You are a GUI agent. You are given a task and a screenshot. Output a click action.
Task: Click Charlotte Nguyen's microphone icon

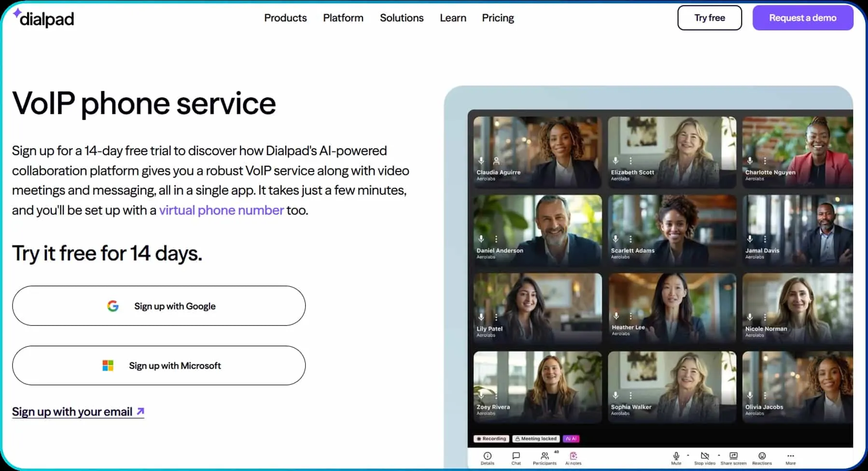point(750,160)
